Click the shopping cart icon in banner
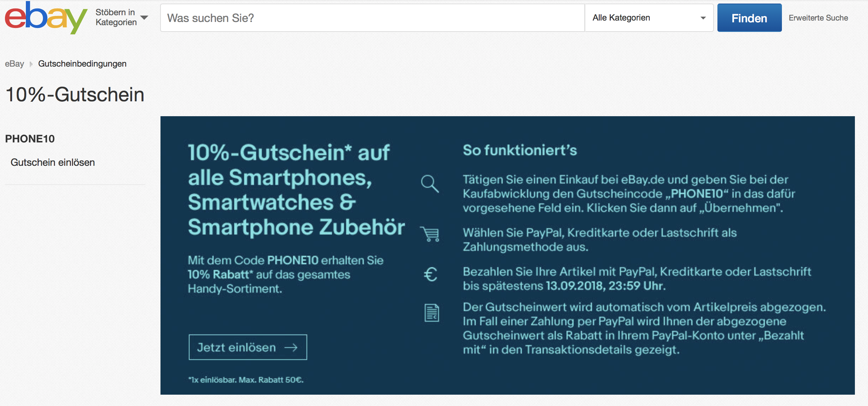The image size is (868, 406). (x=430, y=234)
